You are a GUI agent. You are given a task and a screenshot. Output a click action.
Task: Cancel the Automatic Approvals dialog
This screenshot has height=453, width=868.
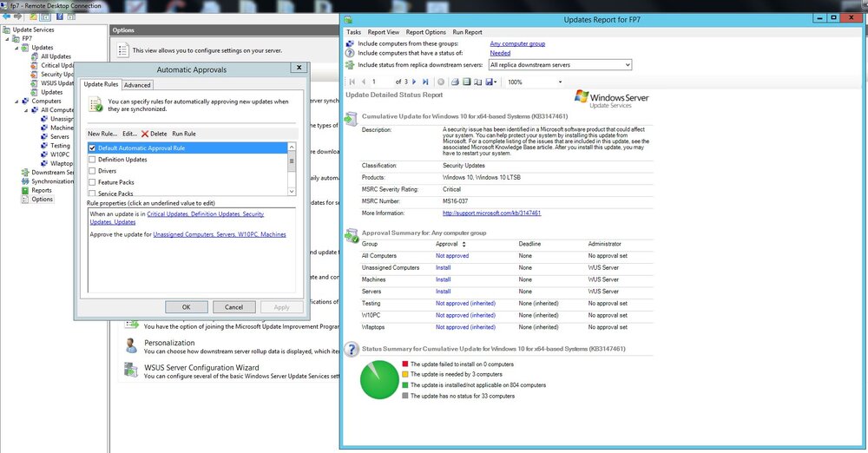233,307
